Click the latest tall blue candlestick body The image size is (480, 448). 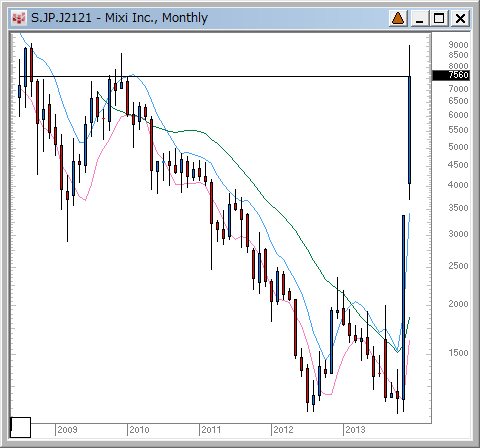coord(410,130)
